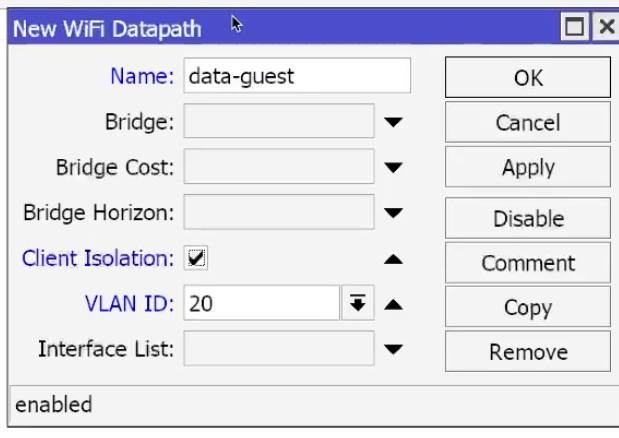Screen dimensions: 619x438
Task: Cancel the new WiFi datapath dialog
Action: [x=528, y=122]
